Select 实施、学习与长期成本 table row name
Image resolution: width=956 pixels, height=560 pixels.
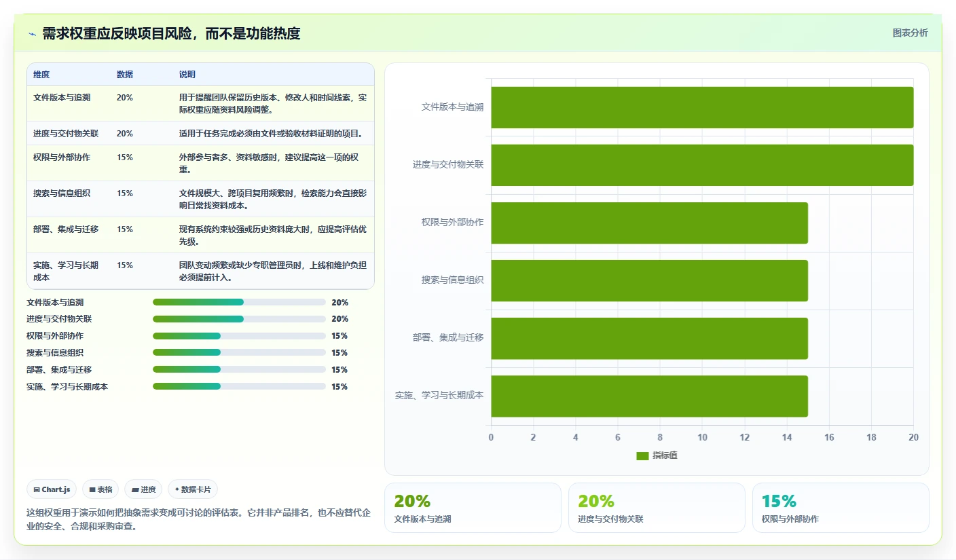click(x=66, y=272)
